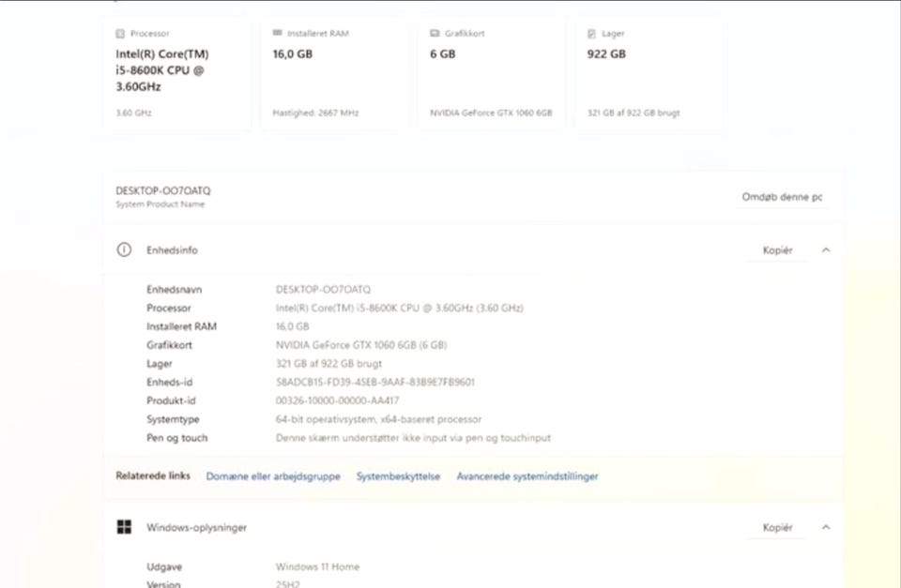Click the Udgave value Windows 11 Home

click(317, 566)
